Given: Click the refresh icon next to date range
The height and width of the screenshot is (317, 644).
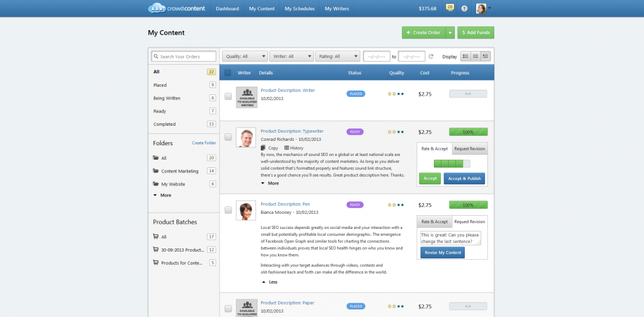Looking at the screenshot, I should pyautogui.click(x=431, y=57).
